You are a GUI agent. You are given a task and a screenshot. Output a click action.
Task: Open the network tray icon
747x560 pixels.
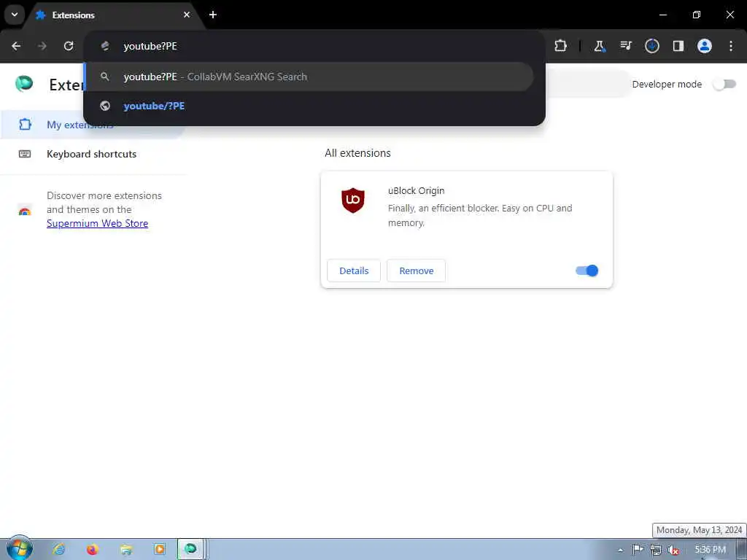656,550
